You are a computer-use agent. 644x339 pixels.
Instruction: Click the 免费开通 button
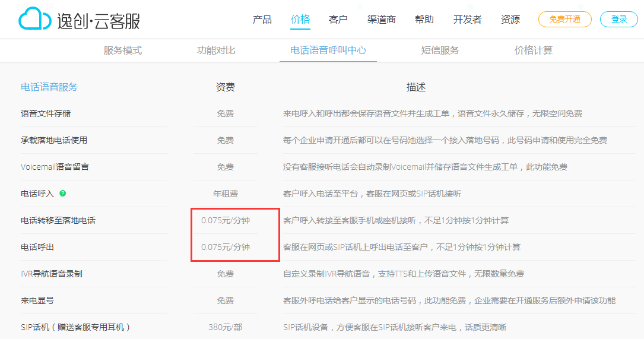pos(564,20)
